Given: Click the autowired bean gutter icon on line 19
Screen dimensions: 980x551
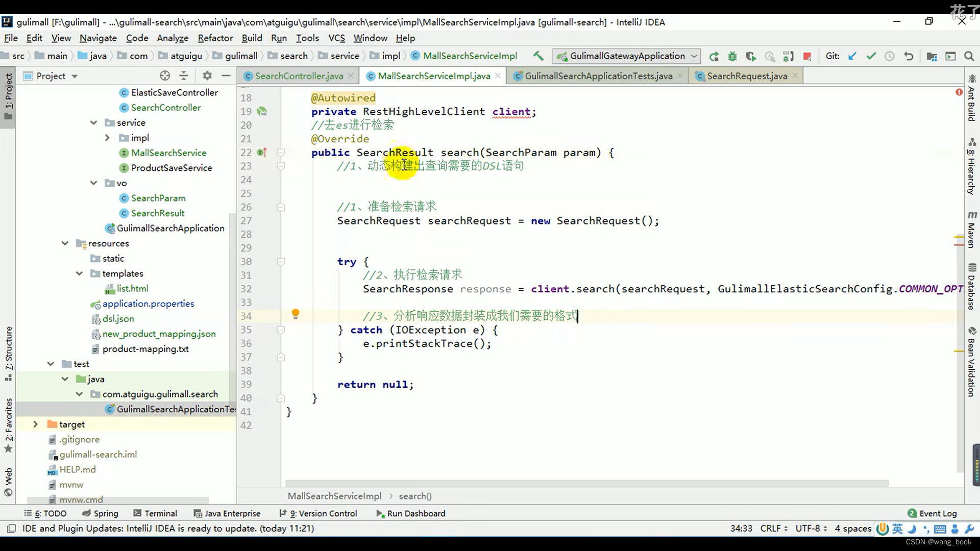Looking at the screenshot, I should coord(262,111).
